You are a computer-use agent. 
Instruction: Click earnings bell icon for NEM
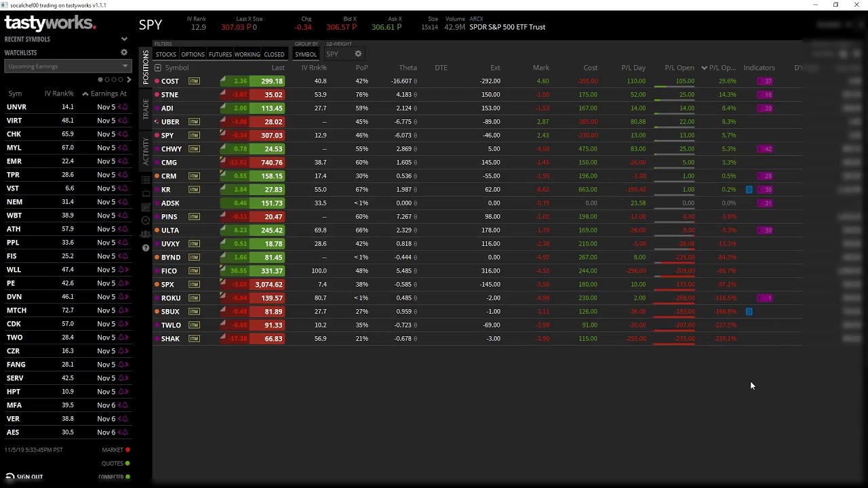pyautogui.click(x=123, y=202)
